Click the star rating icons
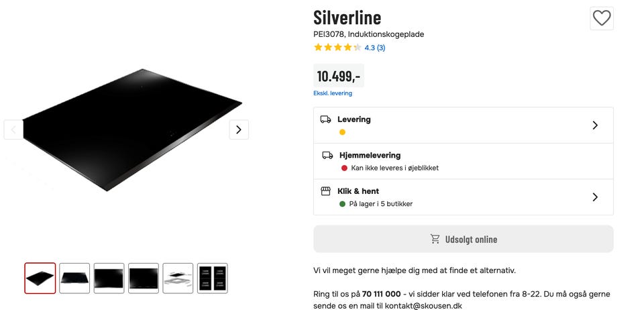This screenshot has height=310, width=644. [337, 48]
